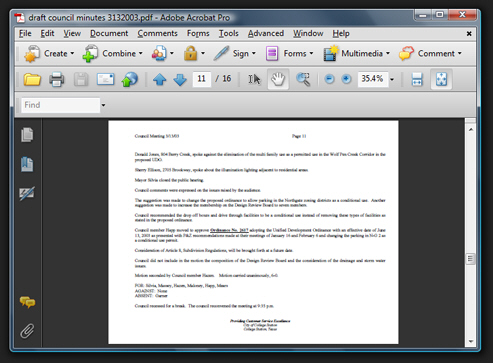
Task: Open the Signatures panel in the sidebar
Action: point(27,193)
